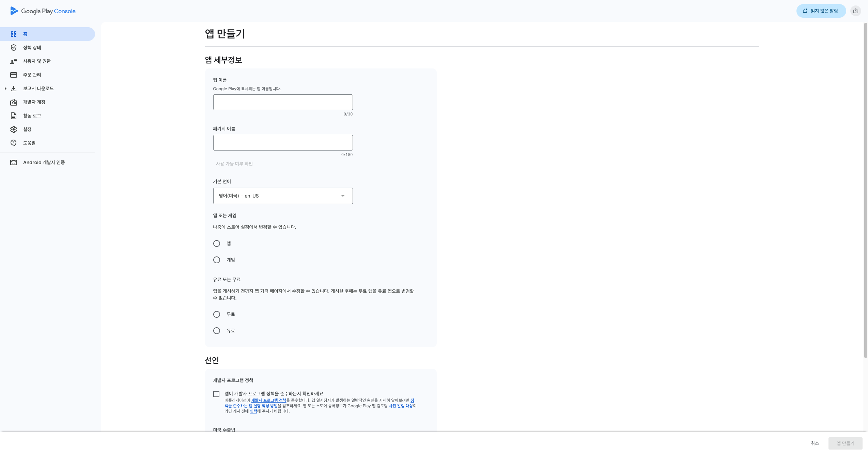Select the 앱 radio button

217,244
